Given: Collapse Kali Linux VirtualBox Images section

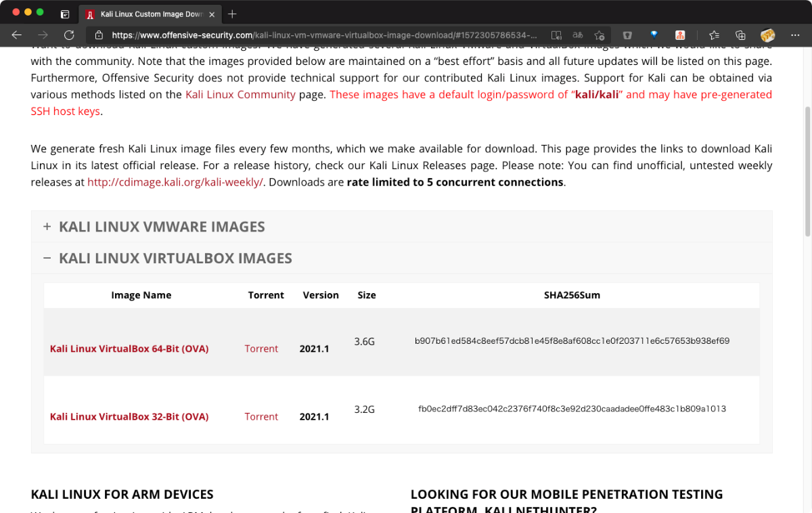Looking at the screenshot, I should coord(401,258).
